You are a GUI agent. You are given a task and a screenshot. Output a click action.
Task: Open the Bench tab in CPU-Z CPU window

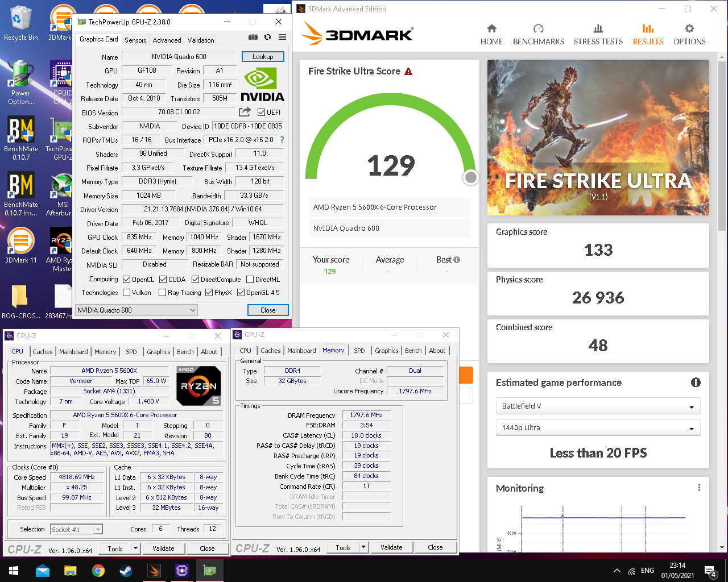click(185, 352)
